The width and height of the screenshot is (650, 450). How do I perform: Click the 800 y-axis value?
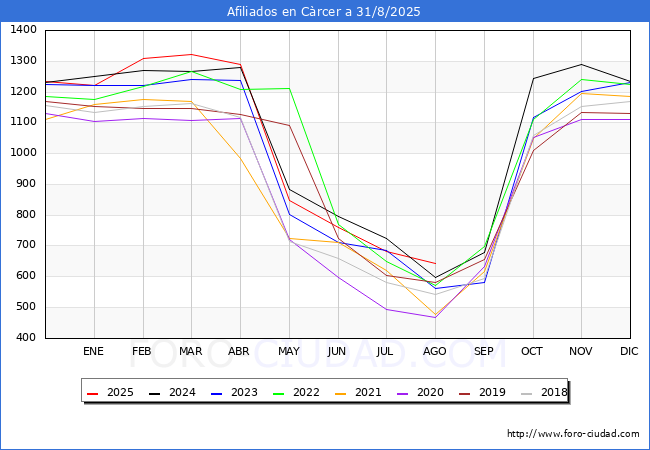click(27, 215)
